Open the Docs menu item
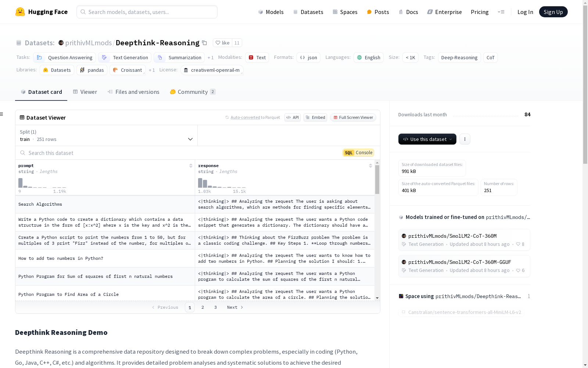 408,12
